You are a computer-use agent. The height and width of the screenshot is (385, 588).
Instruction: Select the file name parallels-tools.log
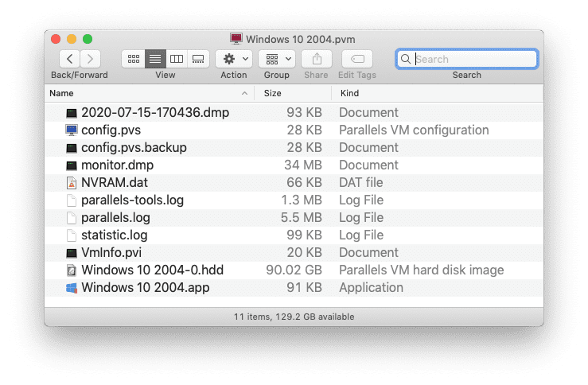132,200
